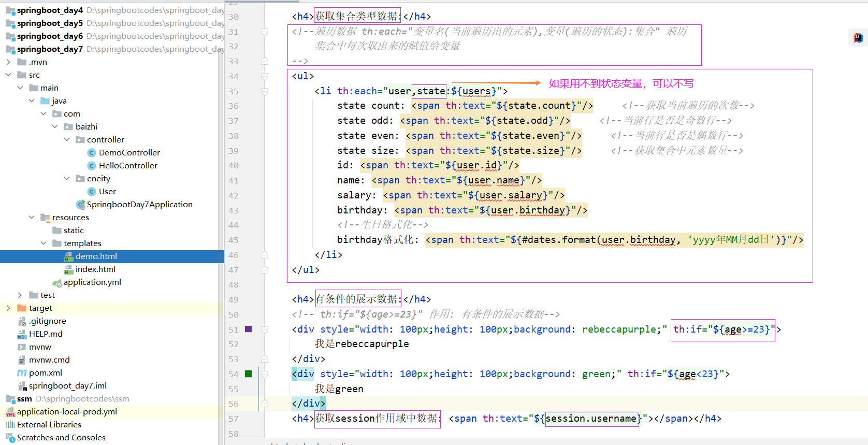Viewport: 868px width, 445px height.
Task: Expand the test folder
Action: coord(20,295)
